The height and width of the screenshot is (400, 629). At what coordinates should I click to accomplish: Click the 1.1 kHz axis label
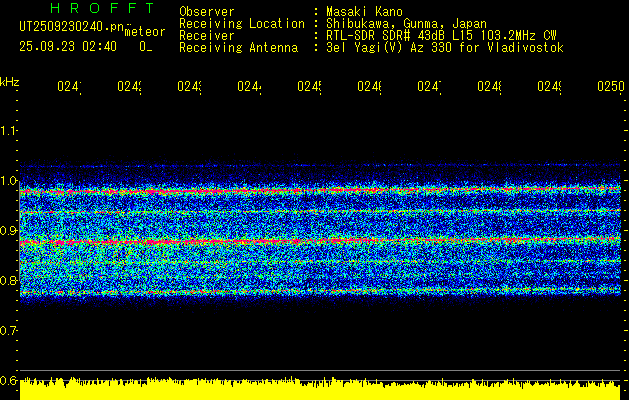[x=8, y=130]
